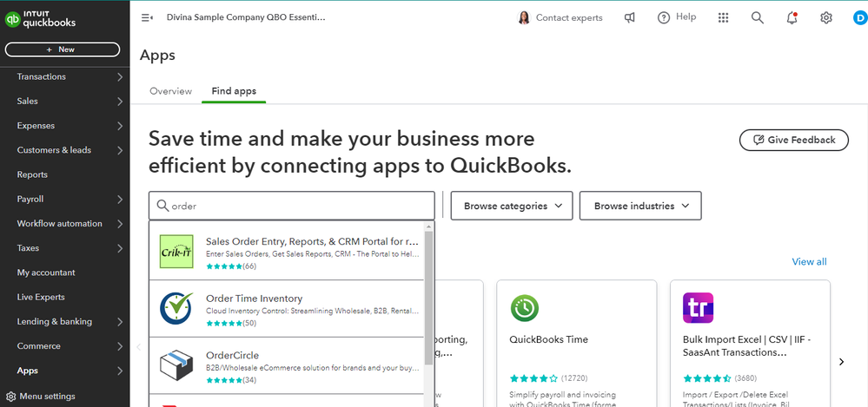868x407 pixels.
Task: Click the + New button
Action: click(x=62, y=49)
